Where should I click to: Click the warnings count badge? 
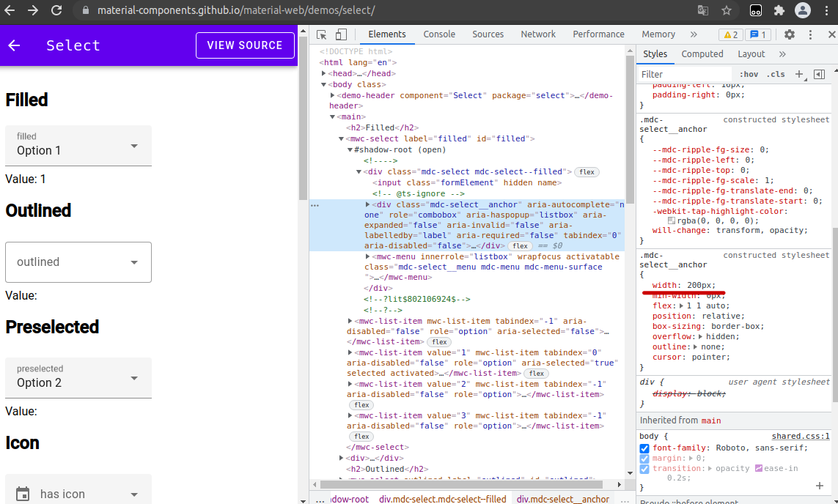(x=730, y=34)
